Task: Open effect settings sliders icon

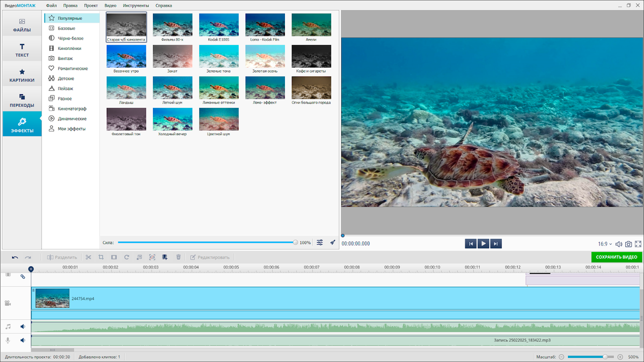Action: [x=320, y=242]
